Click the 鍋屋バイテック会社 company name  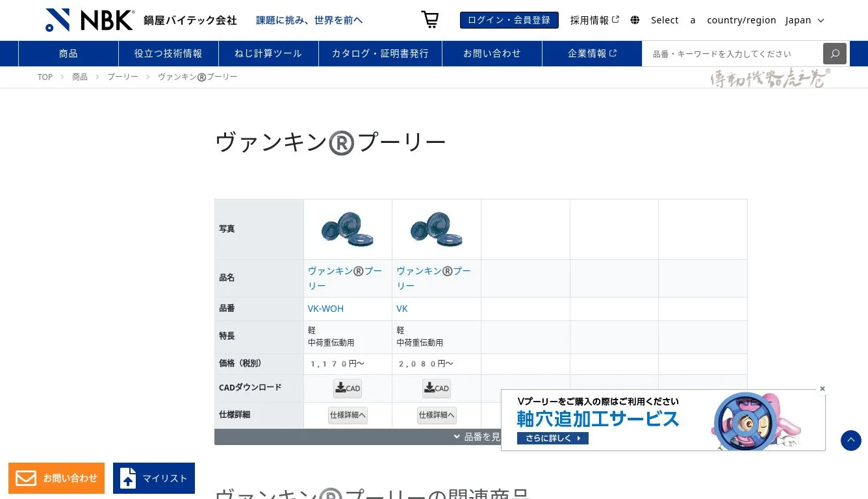(x=190, y=20)
